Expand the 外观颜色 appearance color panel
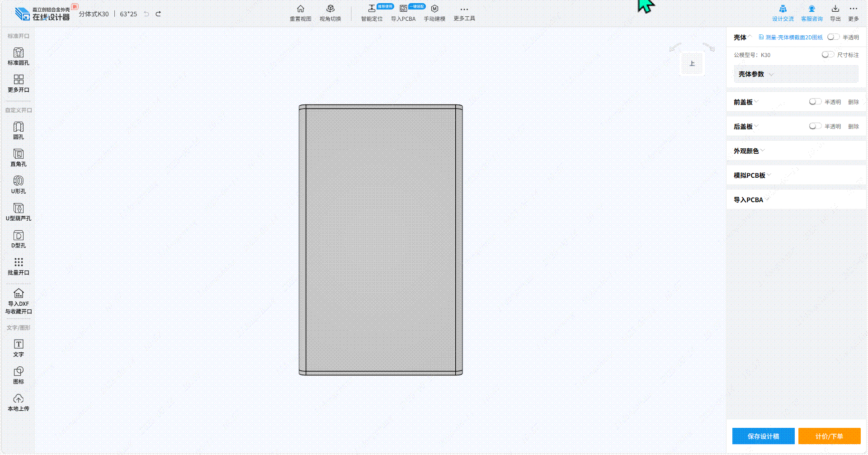This screenshot has height=455, width=868. point(749,151)
